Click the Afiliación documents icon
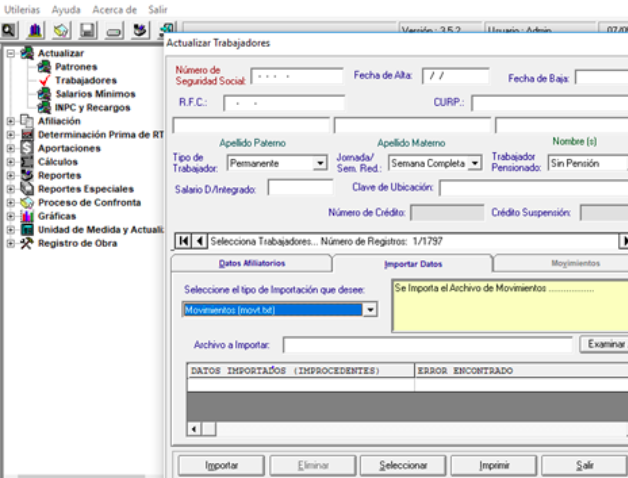628x478 pixels. pos(27,121)
